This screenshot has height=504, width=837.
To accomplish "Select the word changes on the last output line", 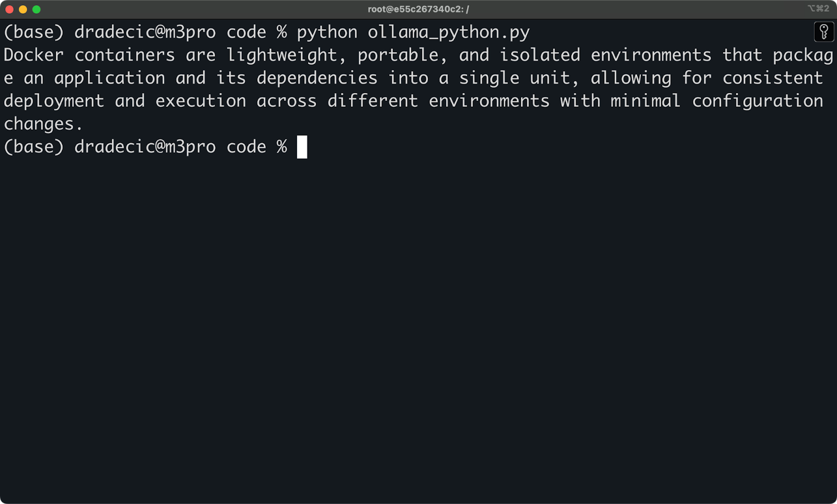I will click(x=39, y=123).
